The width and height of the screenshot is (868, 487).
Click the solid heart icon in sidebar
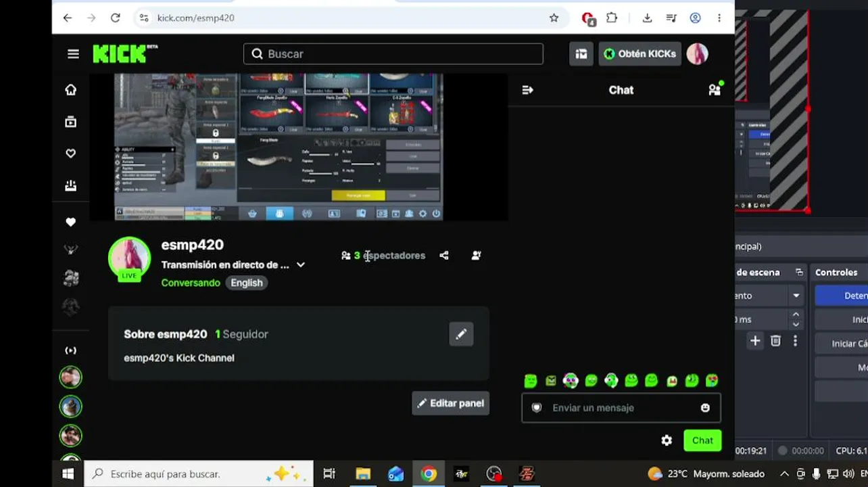70,222
